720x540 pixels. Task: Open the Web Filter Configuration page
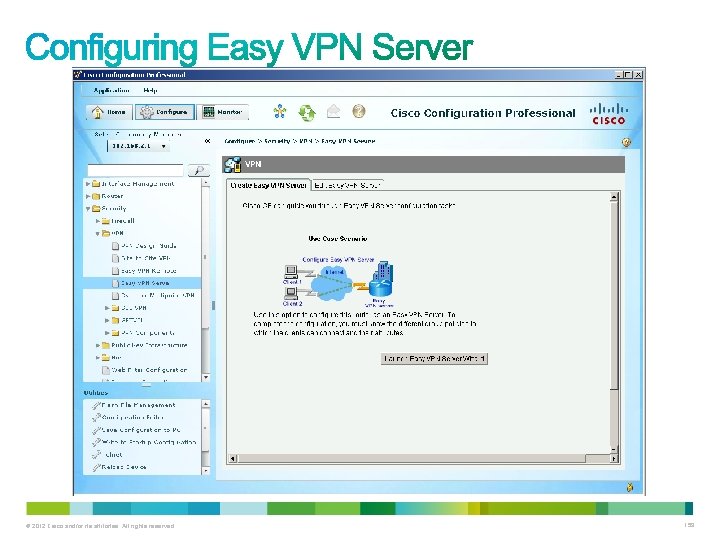(x=144, y=370)
